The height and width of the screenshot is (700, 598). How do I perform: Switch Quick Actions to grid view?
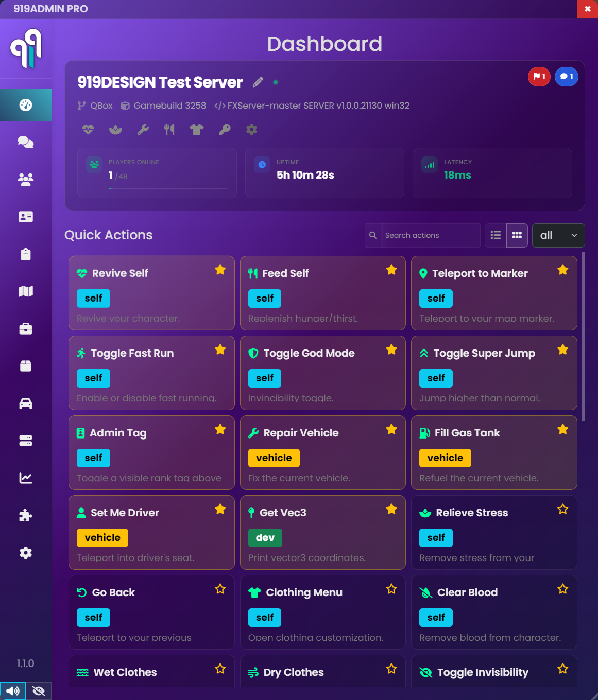point(517,235)
